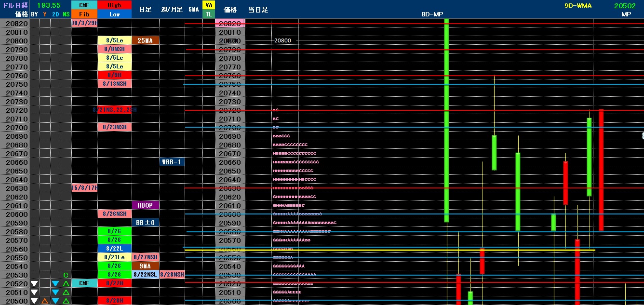Click the 8/21Le cell
Image resolution: width=644 pixels, height=305 pixels.
pyautogui.click(x=114, y=257)
